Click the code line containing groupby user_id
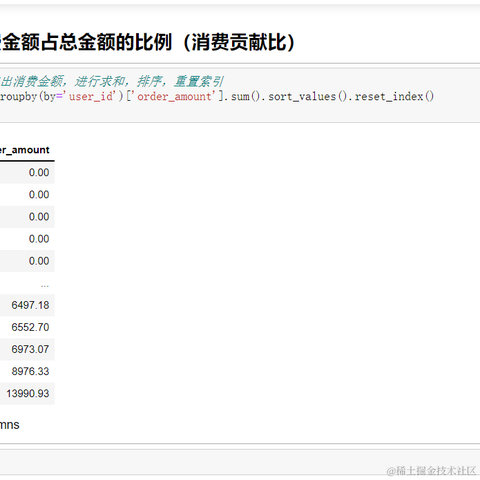 (217, 97)
